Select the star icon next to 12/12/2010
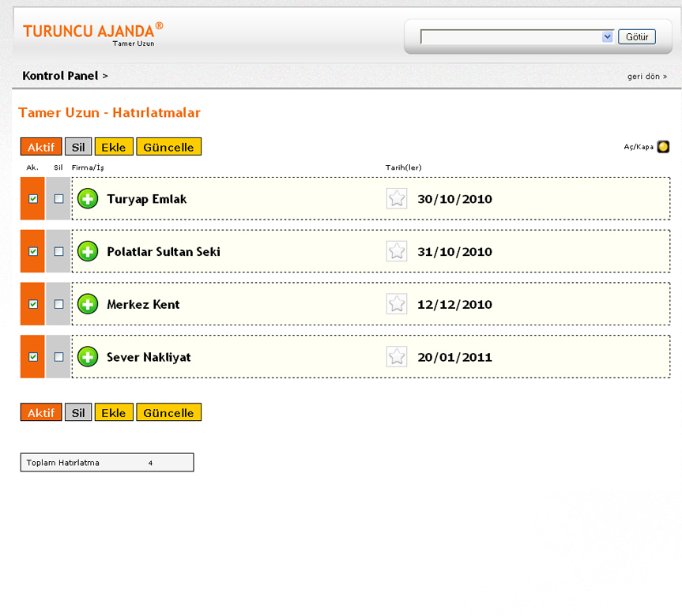Viewport: 682px width, 616px height. point(397,304)
